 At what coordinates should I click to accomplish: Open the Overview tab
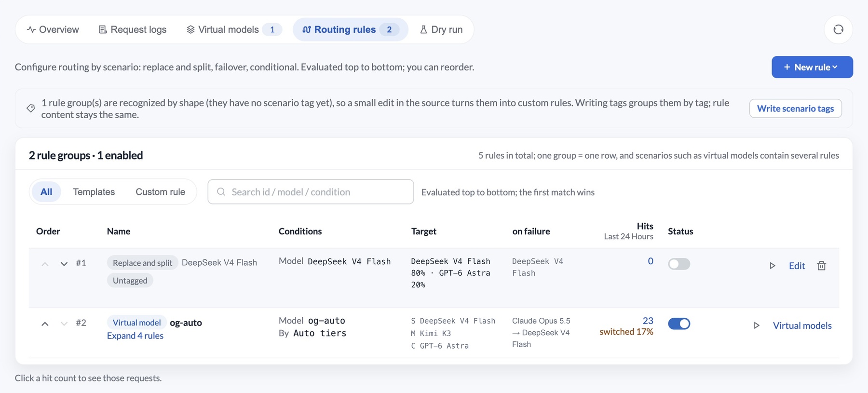[53, 29]
